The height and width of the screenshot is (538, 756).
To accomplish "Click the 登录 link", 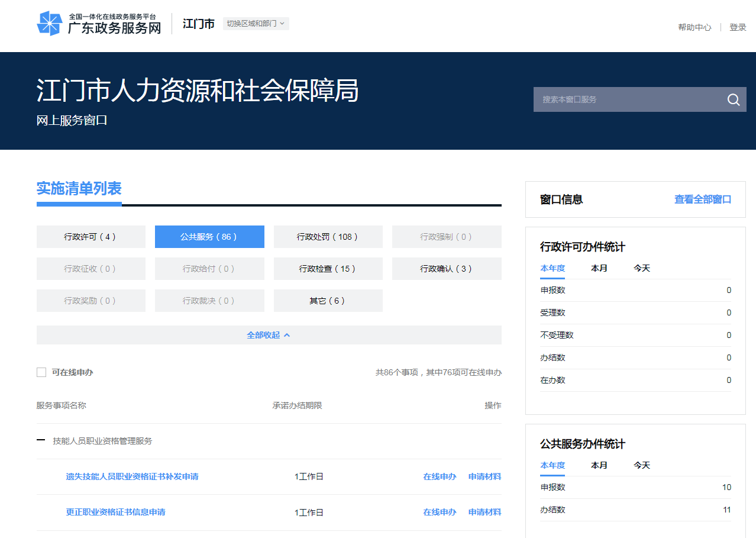I will tap(738, 27).
